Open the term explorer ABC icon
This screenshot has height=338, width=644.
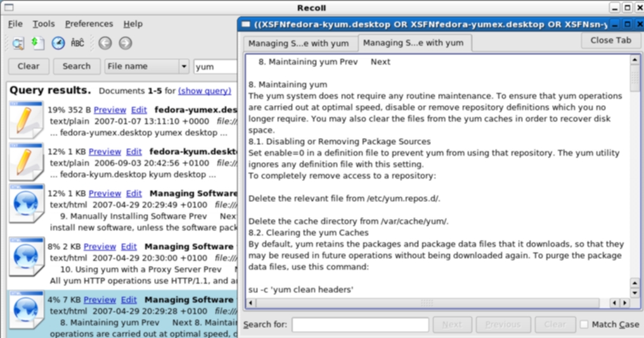pyautogui.click(x=77, y=42)
